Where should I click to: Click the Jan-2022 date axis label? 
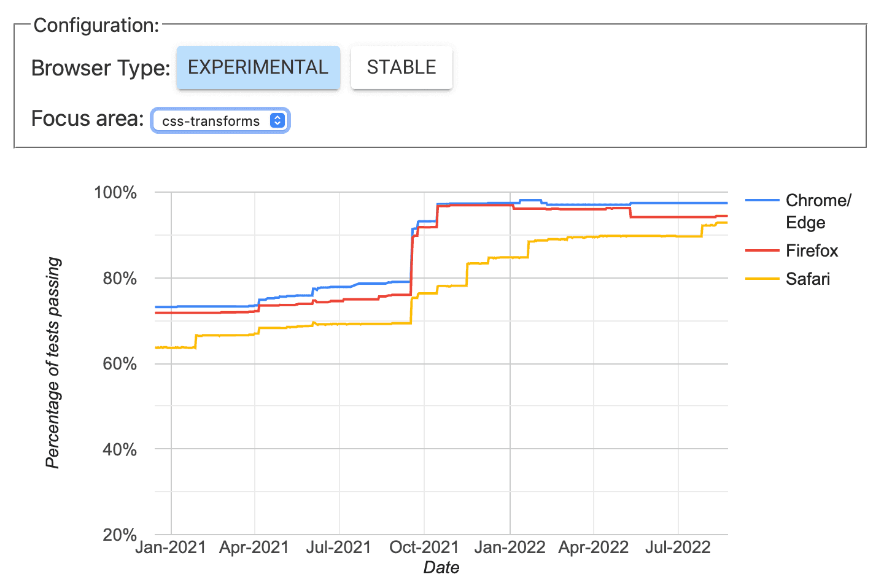510,547
